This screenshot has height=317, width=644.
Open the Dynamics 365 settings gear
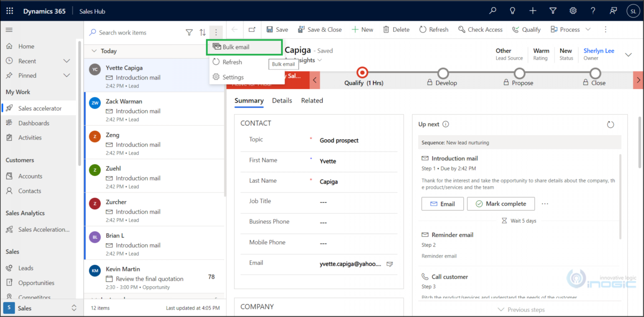point(573,10)
